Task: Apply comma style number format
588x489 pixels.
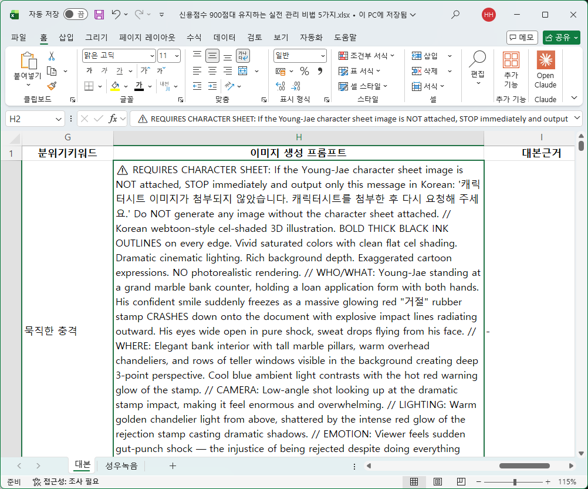Action: tap(320, 71)
